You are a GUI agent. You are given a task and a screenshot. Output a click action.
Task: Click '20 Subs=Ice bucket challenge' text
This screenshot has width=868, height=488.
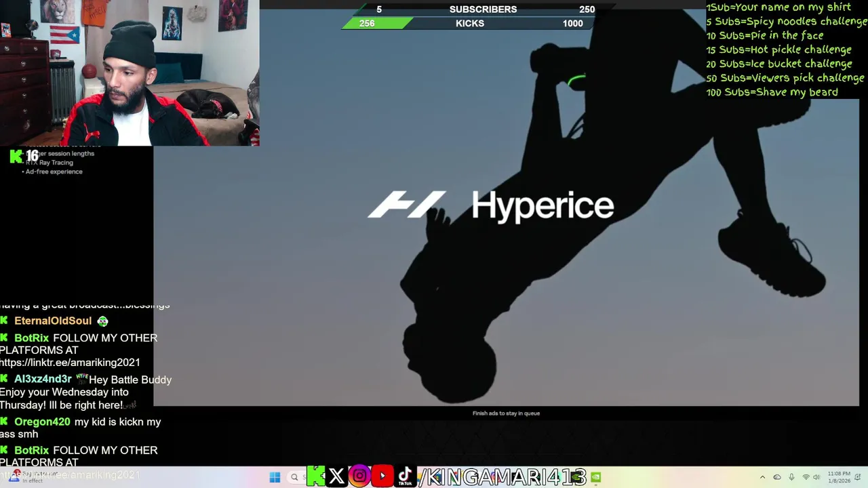(779, 64)
